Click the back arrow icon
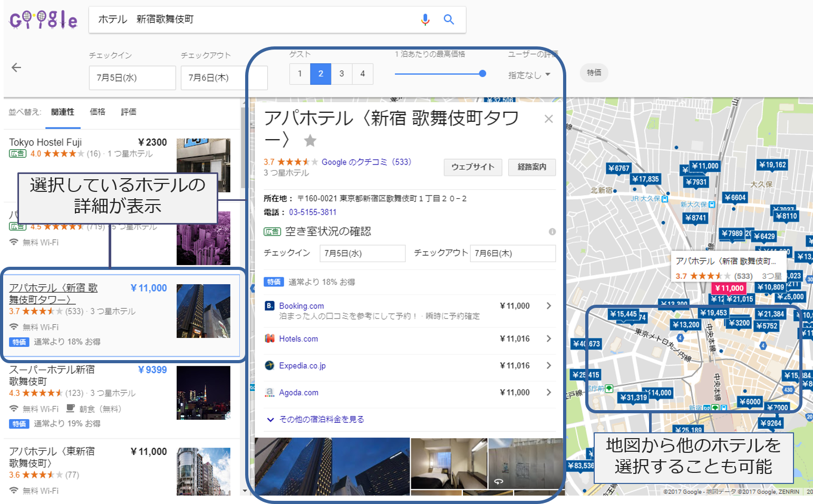813x504 pixels. pyautogui.click(x=16, y=67)
